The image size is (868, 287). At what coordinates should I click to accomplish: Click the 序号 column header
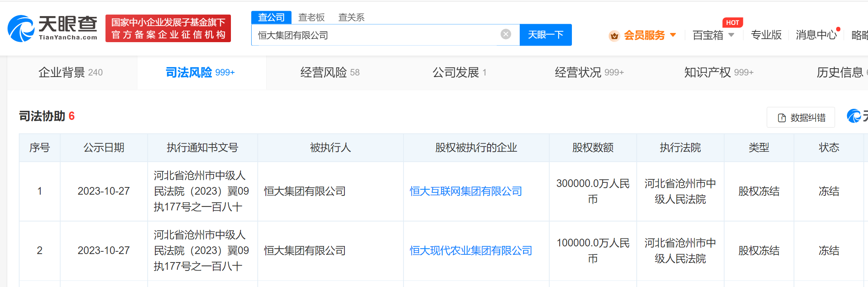pyautogui.click(x=40, y=148)
